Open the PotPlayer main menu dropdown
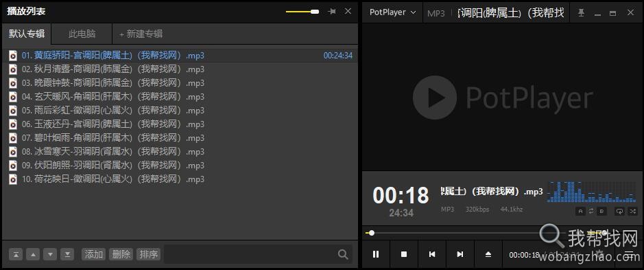 pos(392,12)
